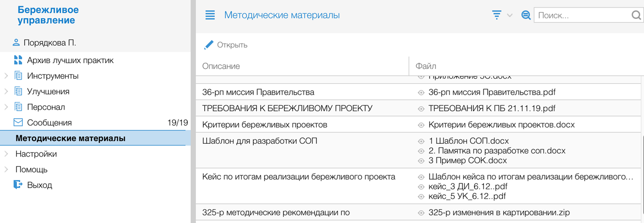This screenshot has height=223, width=644.
Task: Open filter dropdown arrow
Action: point(509,16)
